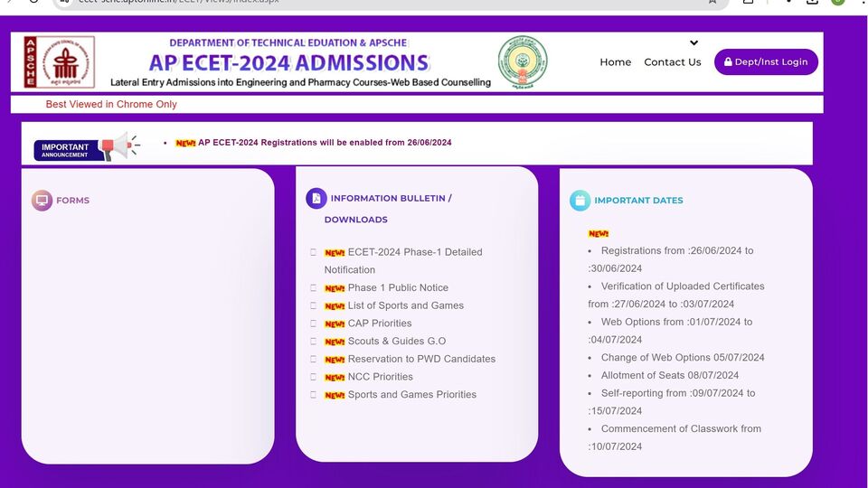The width and height of the screenshot is (868, 488).
Task: Click the APSCHE logo
Action: [60, 62]
